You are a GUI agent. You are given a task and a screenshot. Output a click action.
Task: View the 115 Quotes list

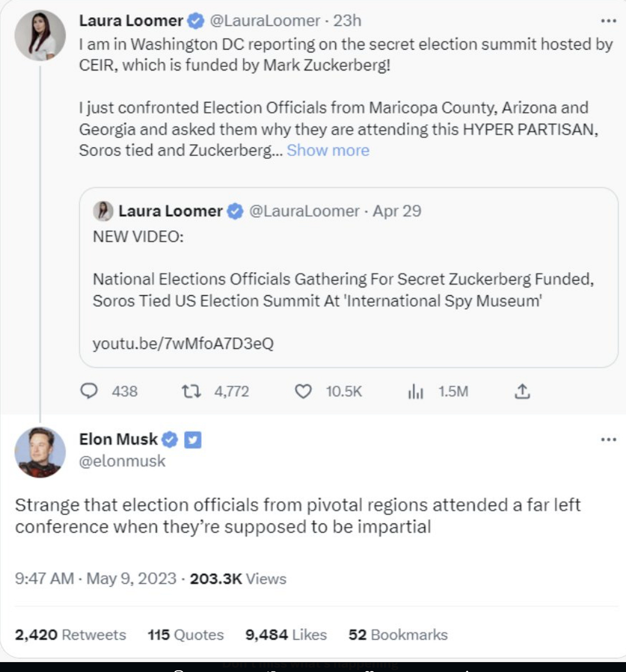(186, 635)
